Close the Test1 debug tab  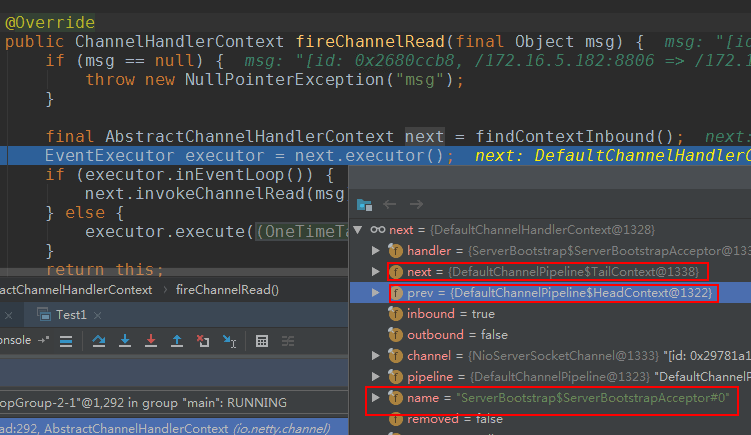click(x=98, y=315)
